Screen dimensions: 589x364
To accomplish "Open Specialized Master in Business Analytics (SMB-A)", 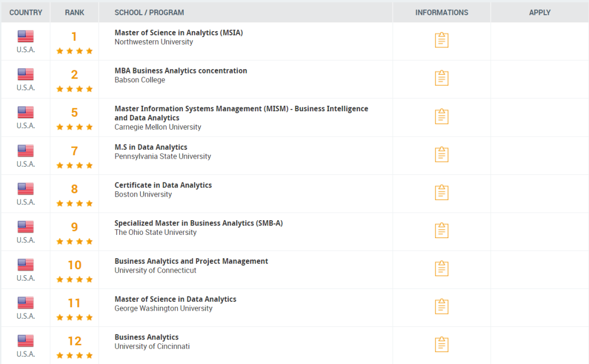I will [199, 223].
